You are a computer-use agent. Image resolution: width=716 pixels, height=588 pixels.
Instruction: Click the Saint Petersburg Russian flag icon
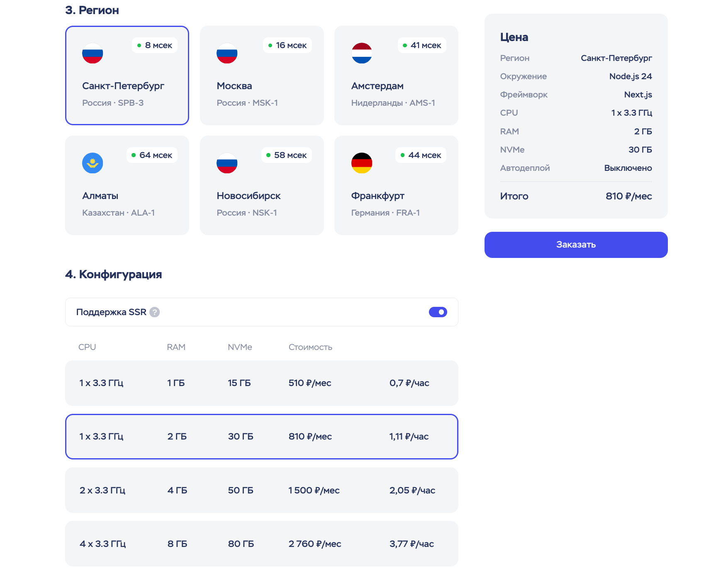(93, 53)
